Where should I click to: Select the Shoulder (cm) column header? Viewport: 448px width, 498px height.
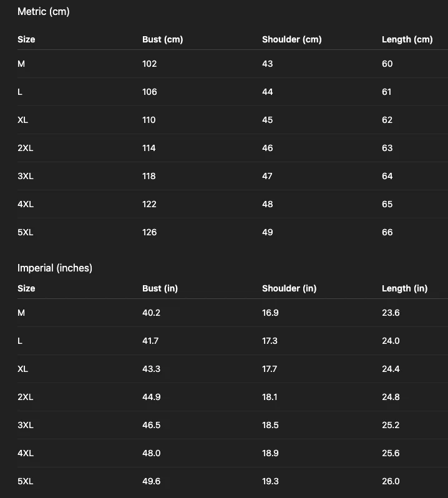point(292,39)
